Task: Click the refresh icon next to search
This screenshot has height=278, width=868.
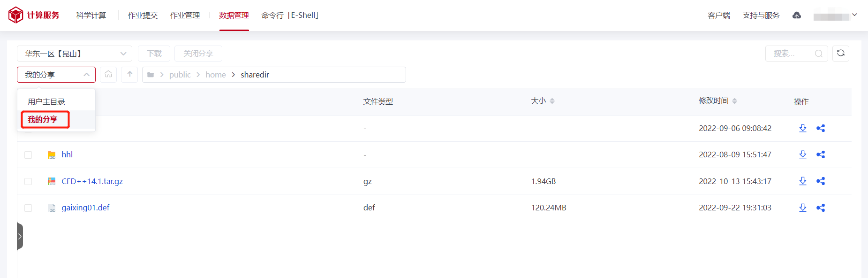Action: [841, 53]
